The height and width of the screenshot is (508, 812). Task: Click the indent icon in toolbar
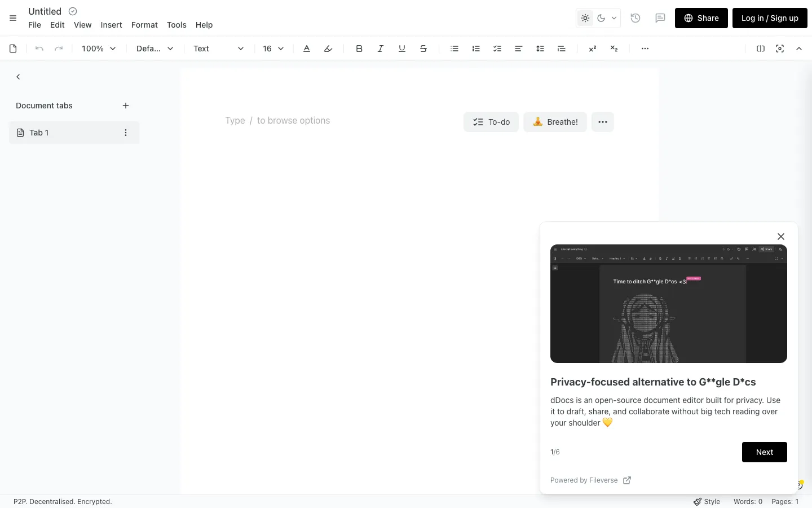[562, 49]
